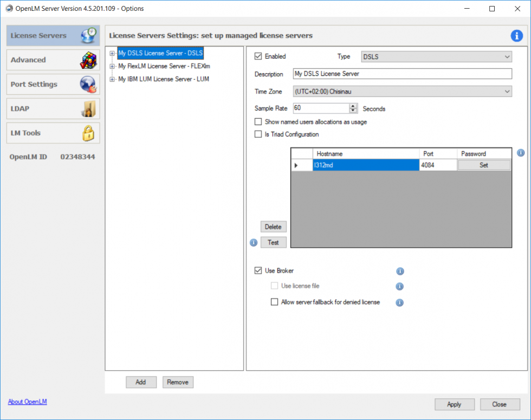The image size is (531, 420).
Task: Click info icon next to Test button
Action: (254, 243)
